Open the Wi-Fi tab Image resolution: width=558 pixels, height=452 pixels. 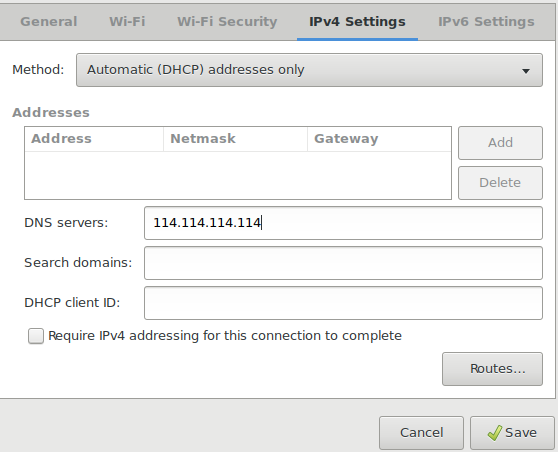tap(127, 22)
